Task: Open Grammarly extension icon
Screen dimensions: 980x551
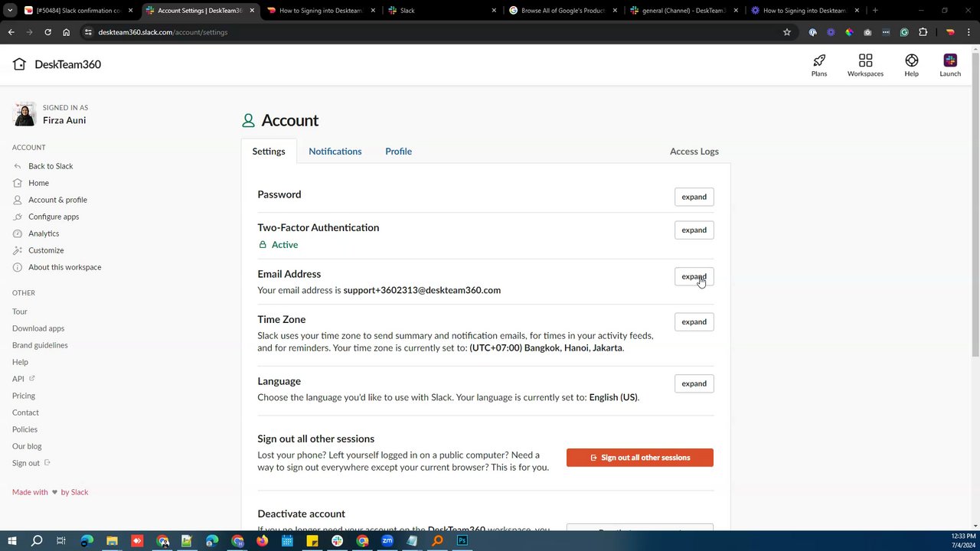Action: [904, 32]
